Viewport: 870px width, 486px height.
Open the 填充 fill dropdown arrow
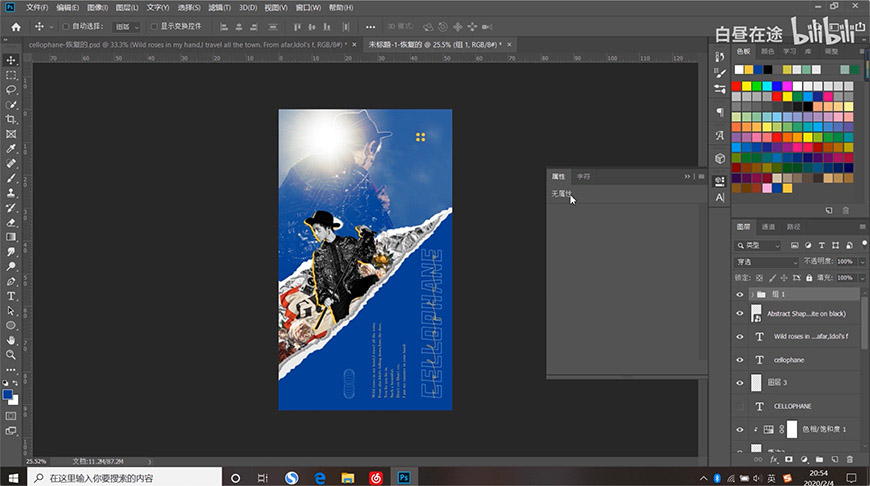coord(862,277)
